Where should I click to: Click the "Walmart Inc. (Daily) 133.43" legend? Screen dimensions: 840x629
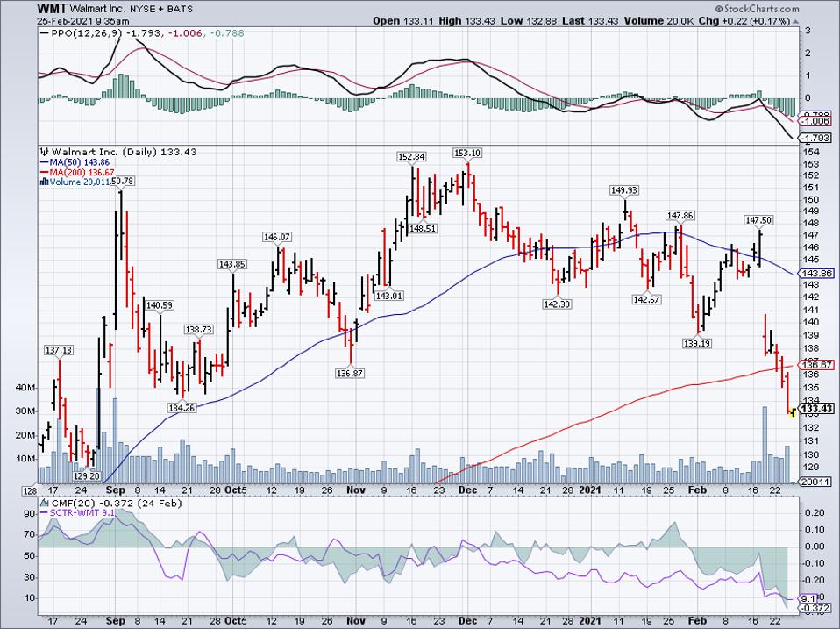[x=124, y=152]
